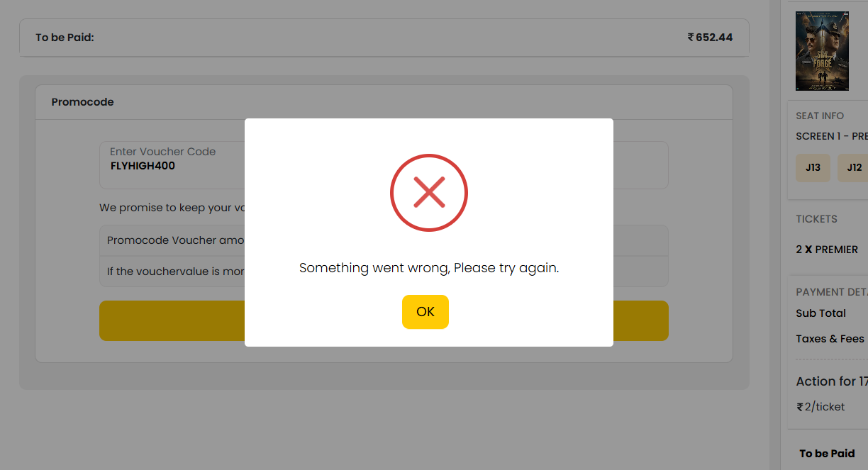This screenshot has height=470, width=868.
Task: Select the J12 seat chip
Action: 853,167
